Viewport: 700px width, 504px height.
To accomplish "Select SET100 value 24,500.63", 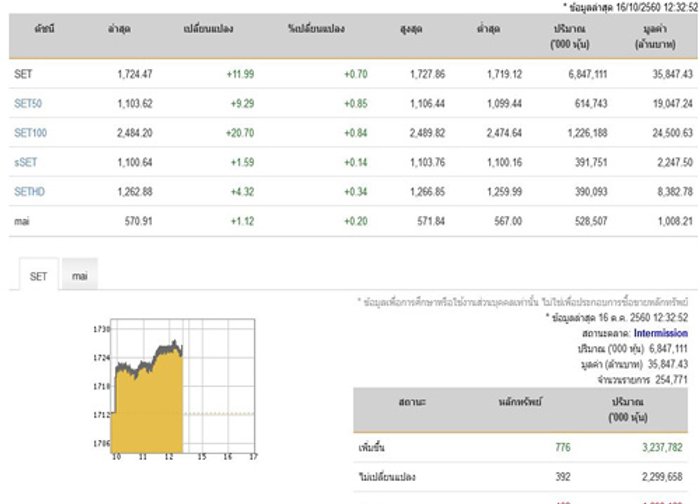I will pyautogui.click(x=672, y=133).
